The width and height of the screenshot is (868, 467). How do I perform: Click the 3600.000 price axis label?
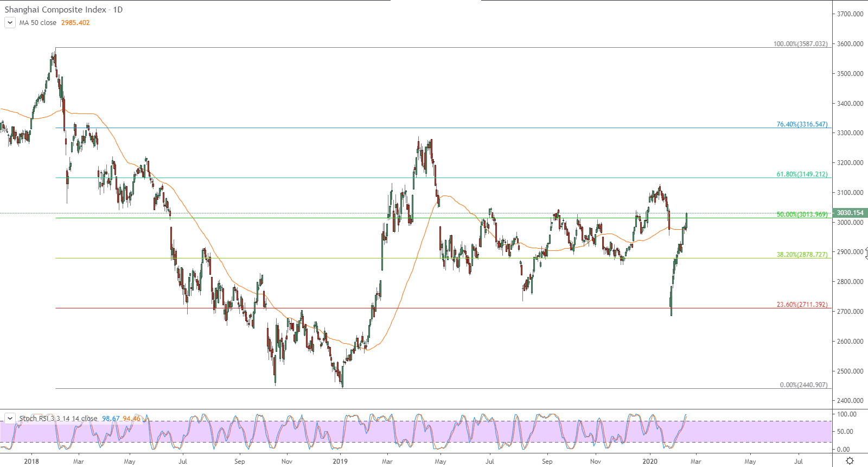point(850,44)
